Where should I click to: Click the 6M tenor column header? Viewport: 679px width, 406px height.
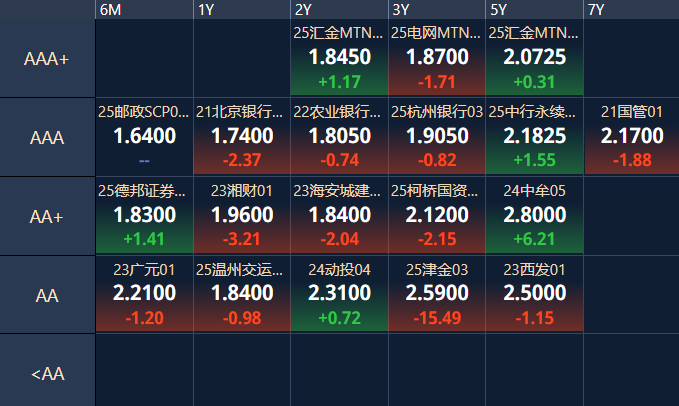click(110, 10)
